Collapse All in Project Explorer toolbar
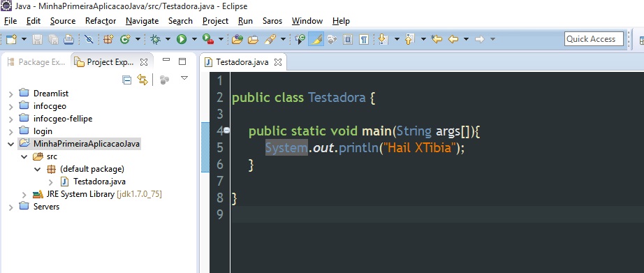This screenshot has height=273, width=644. (127, 80)
